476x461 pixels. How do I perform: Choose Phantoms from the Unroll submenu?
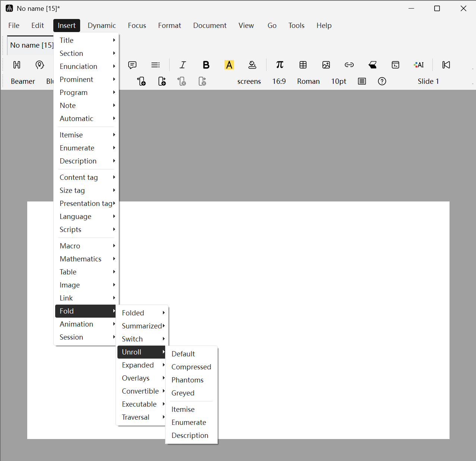[x=187, y=380]
